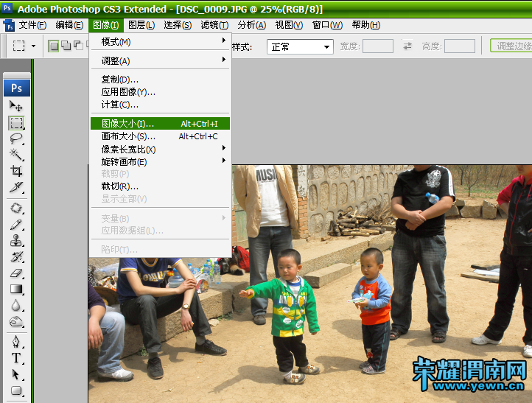Enable Subtract from Selection mode
Viewport: 532px width, 403px height.
click(77, 46)
